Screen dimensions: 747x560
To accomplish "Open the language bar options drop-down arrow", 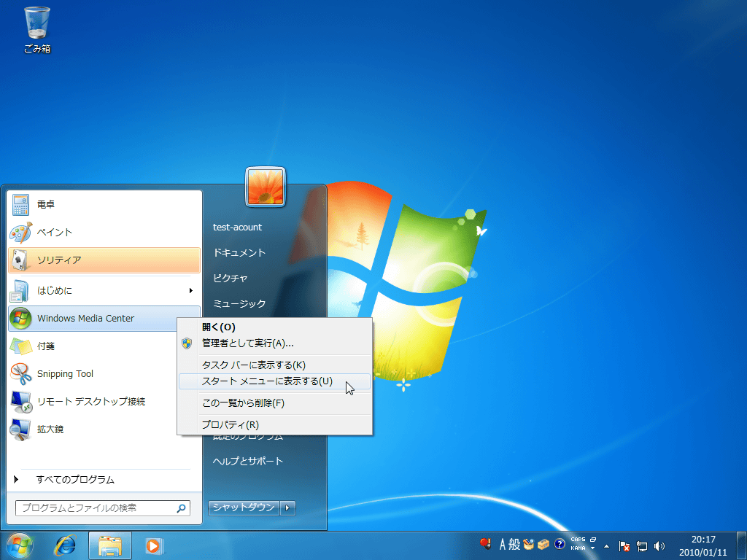I will click(593, 548).
